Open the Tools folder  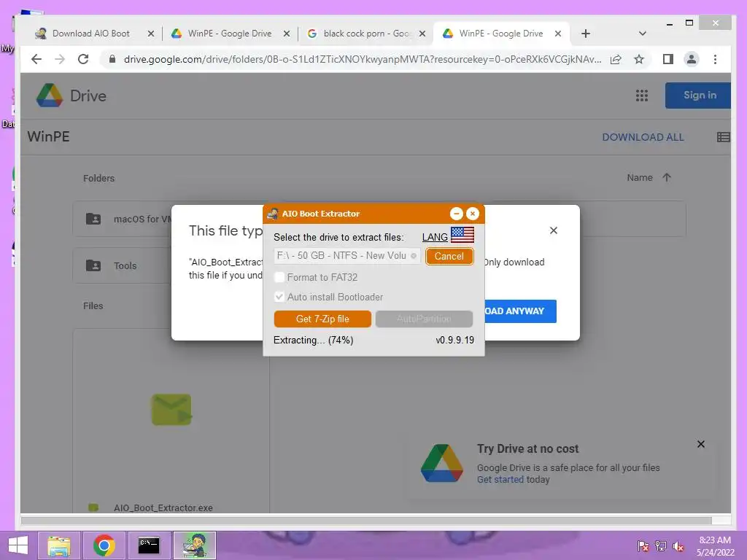(122, 265)
